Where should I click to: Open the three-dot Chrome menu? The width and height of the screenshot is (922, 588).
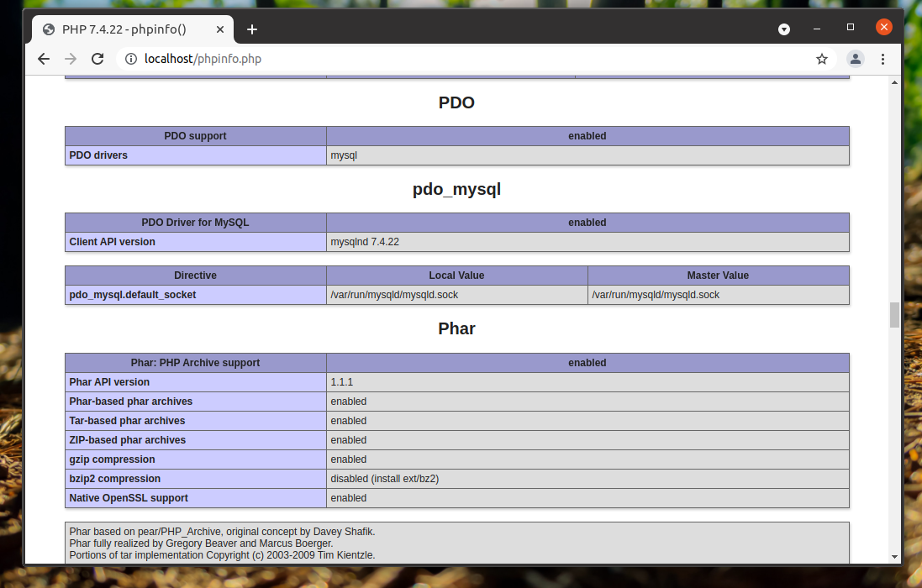coord(882,59)
